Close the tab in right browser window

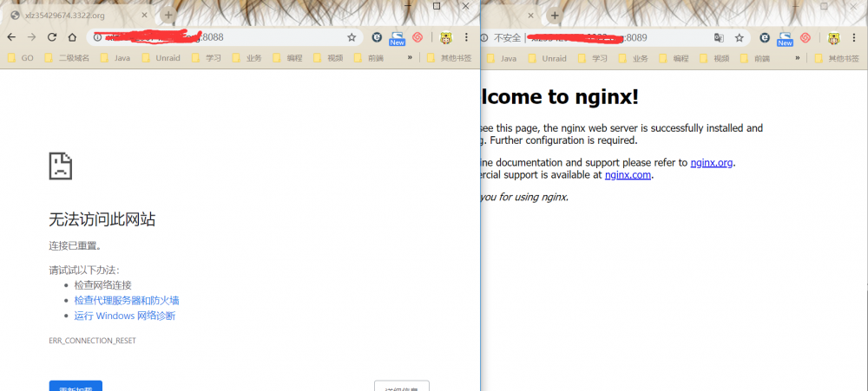[x=531, y=16]
